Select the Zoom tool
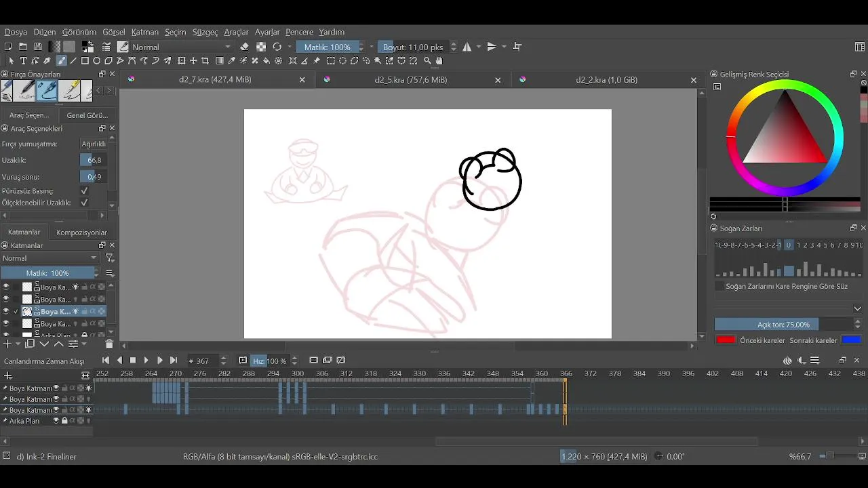 coord(427,60)
